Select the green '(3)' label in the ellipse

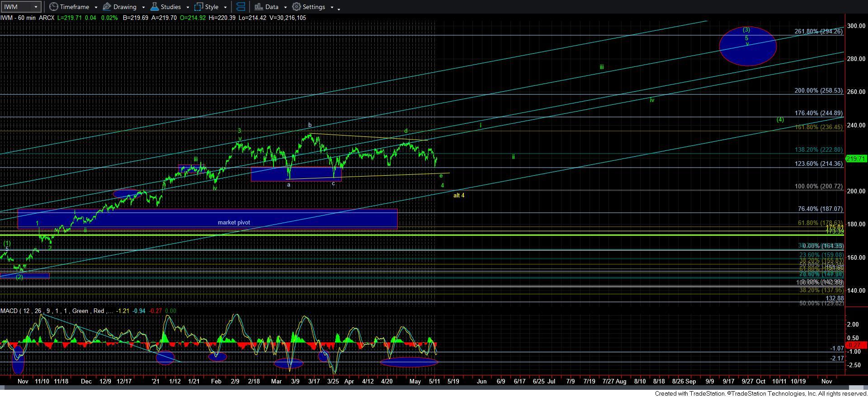click(746, 30)
